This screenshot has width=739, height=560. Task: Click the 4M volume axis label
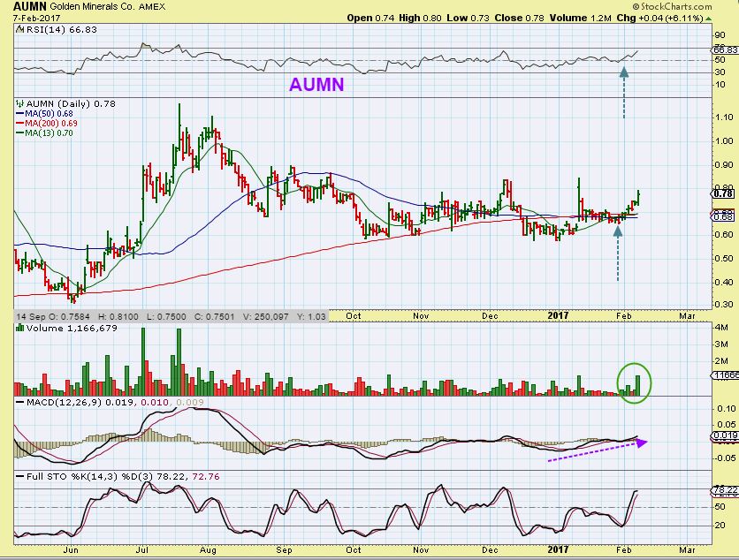point(721,328)
